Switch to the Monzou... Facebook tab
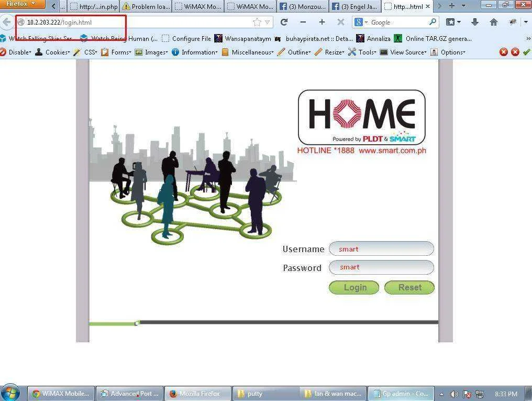Screen dimensions: 532x401 [x=303, y=6]
